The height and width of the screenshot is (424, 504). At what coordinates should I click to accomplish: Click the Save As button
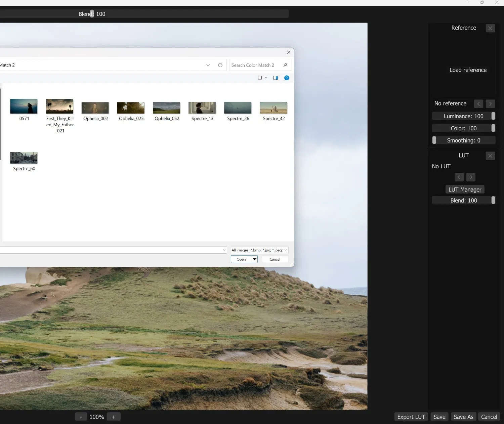(x=463, y=417)
